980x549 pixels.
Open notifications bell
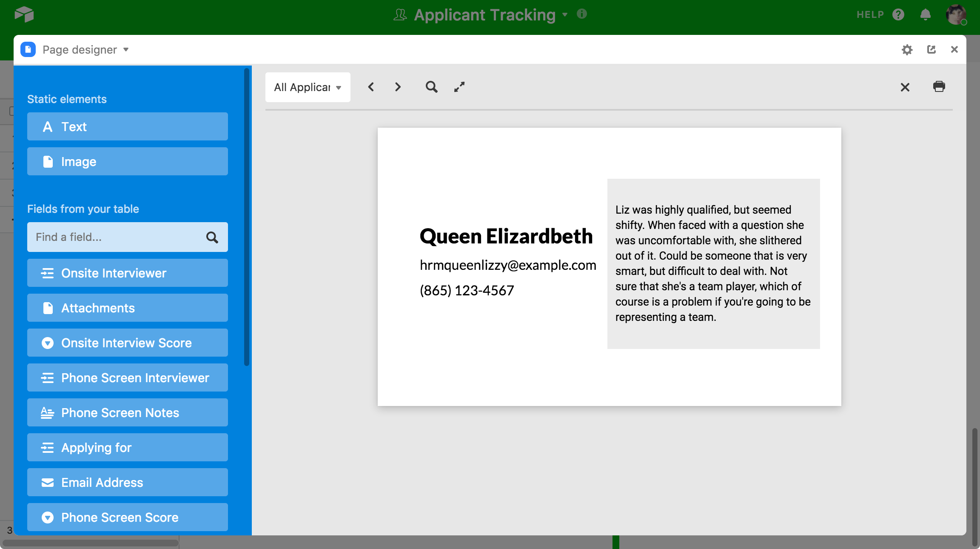tap(926, 14)
